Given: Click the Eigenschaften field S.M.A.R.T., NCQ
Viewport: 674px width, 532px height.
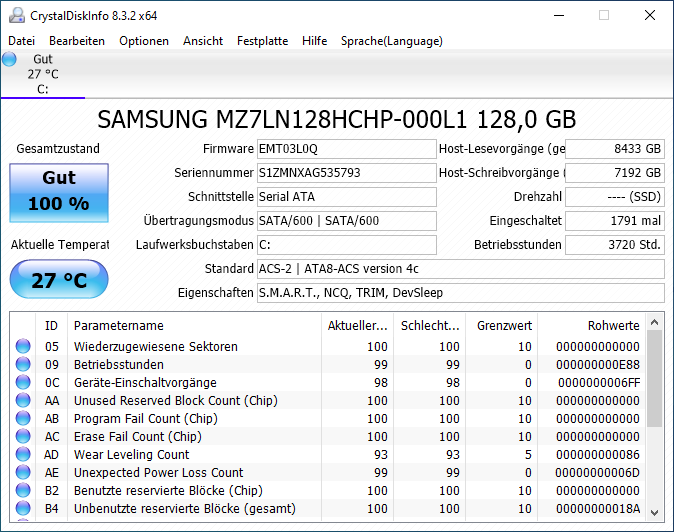Looking at the screenshot, I should [461, 293].
